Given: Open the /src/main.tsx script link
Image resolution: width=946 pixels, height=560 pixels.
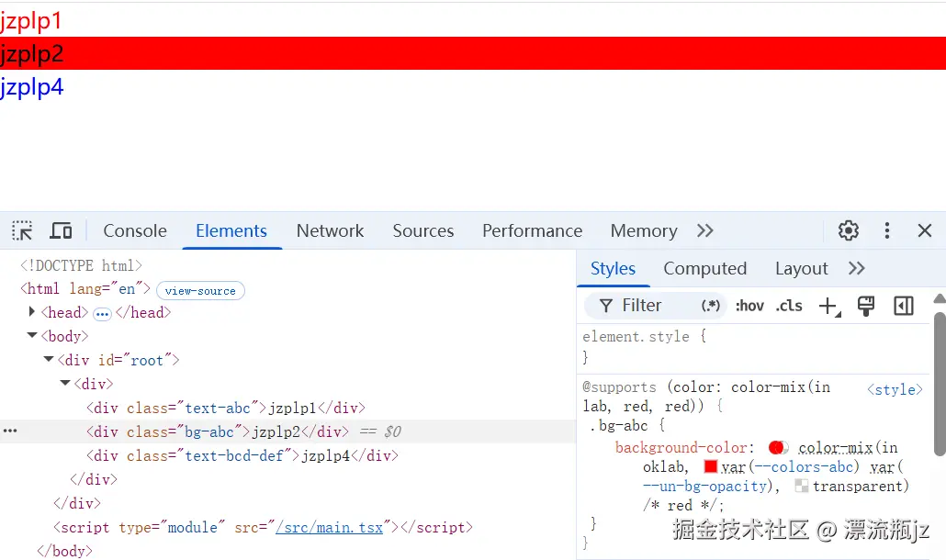Looking at the screenshot, I should (330, 528).
